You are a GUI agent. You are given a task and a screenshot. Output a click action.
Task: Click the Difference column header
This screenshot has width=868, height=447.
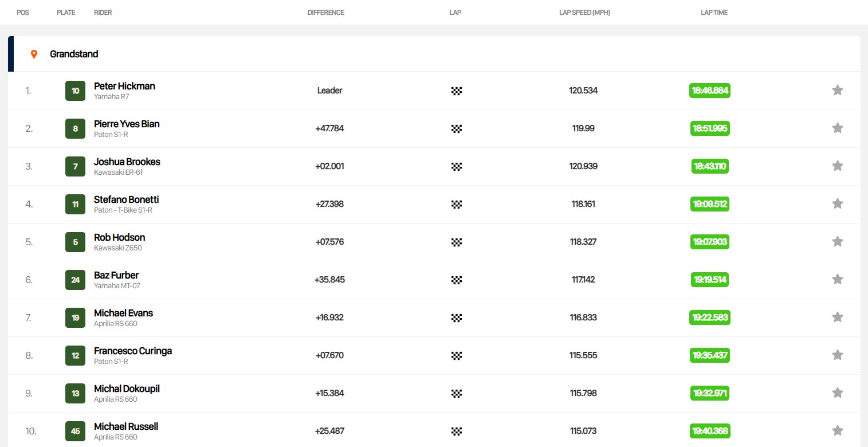click(325, 13)
